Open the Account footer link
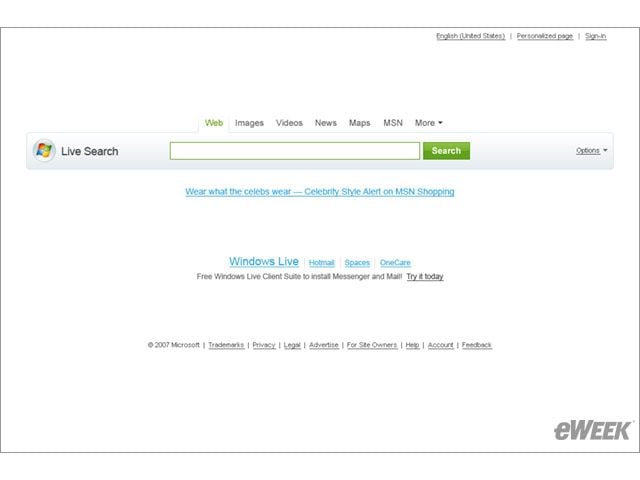 (440, 345)
